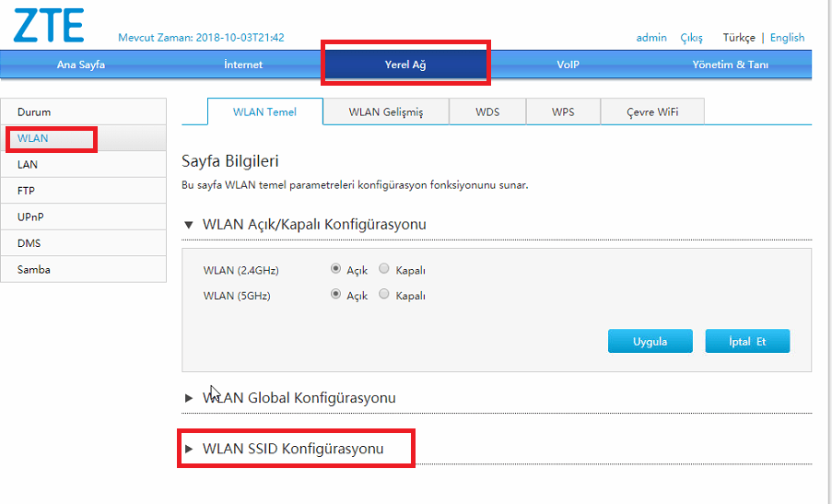The height and width of the screenshot is (504, 832).
Task: Switch to the Çevre WiFi tab
Action: 652,111
